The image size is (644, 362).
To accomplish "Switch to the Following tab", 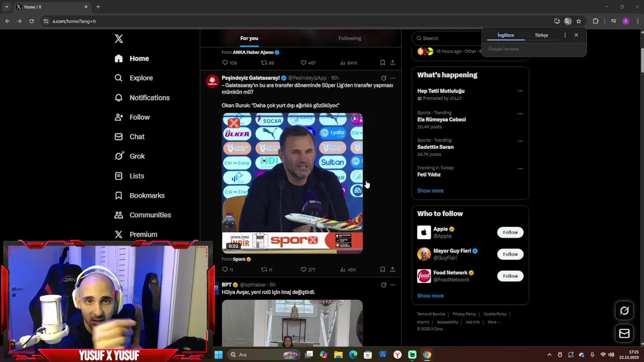I will pos(350,38).
